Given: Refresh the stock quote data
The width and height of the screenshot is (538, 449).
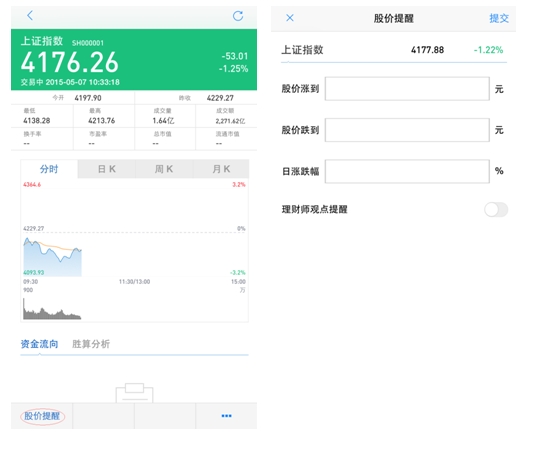Looking at the screenshot, I should (x=238, y=16).
